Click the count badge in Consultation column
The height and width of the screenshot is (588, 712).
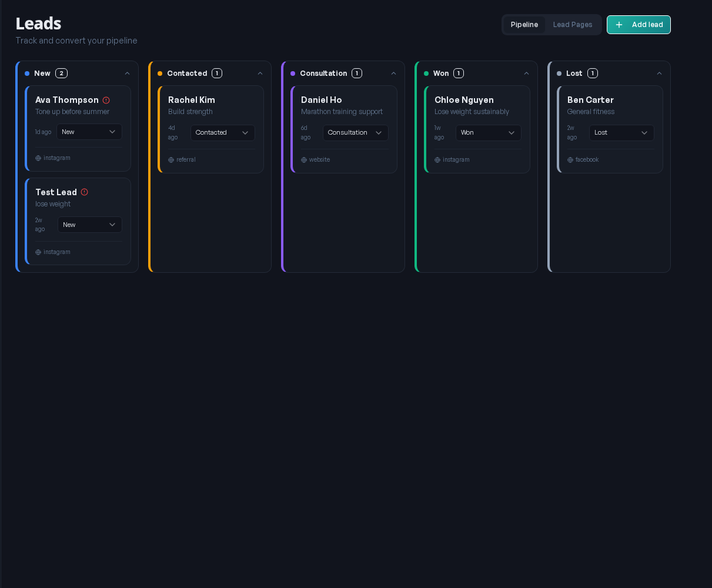tap(357, 73)
